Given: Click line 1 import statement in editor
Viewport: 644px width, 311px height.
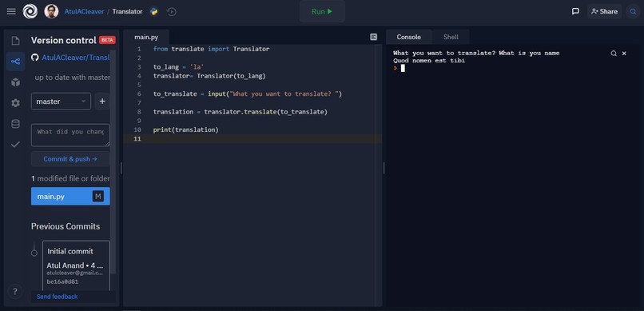Looking at the screenshot, I should click(211, 49).
